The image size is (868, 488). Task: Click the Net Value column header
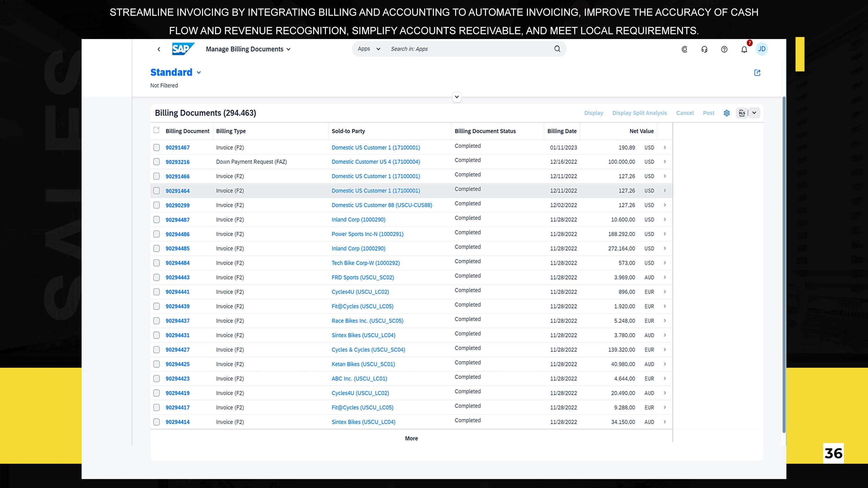pos(641,131)
